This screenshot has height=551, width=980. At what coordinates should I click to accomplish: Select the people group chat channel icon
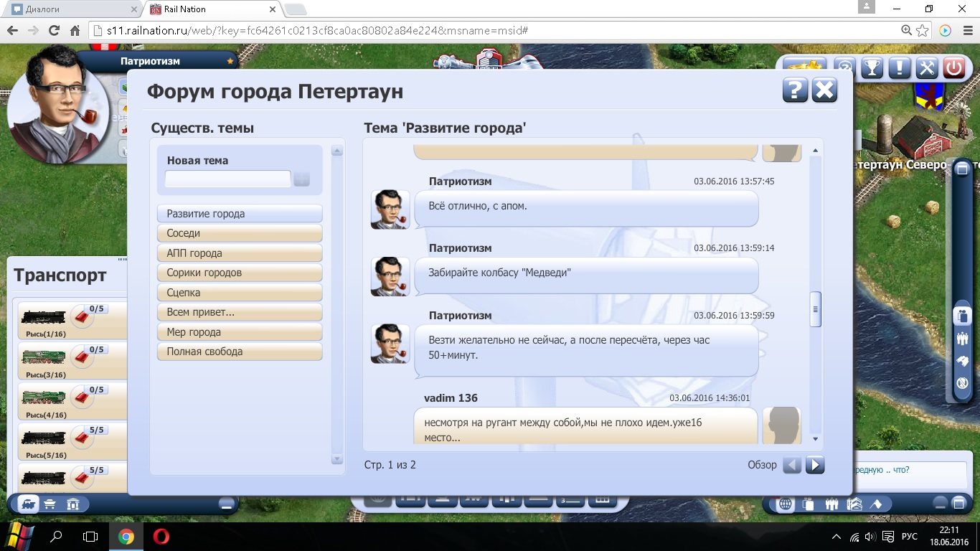(831, 504)
